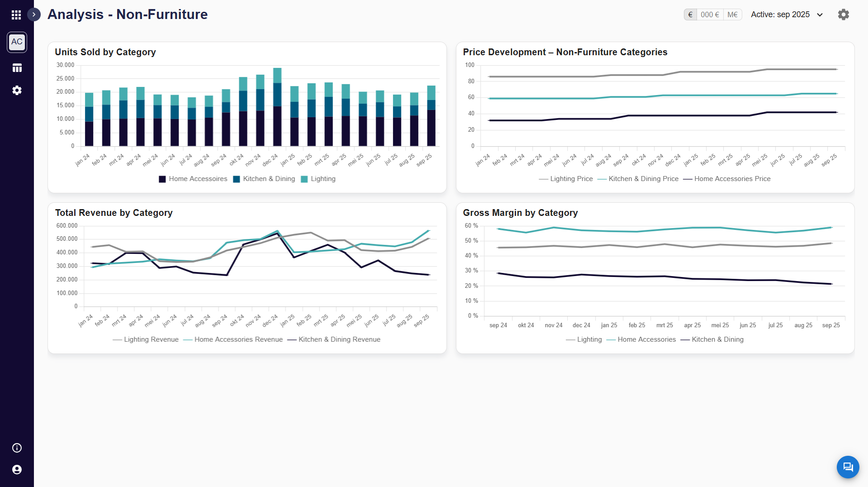This screenshot has height=487, width=868.
Task: Toggle Home Accessories Revenue legend entry
Action: [x=233, y=339]
